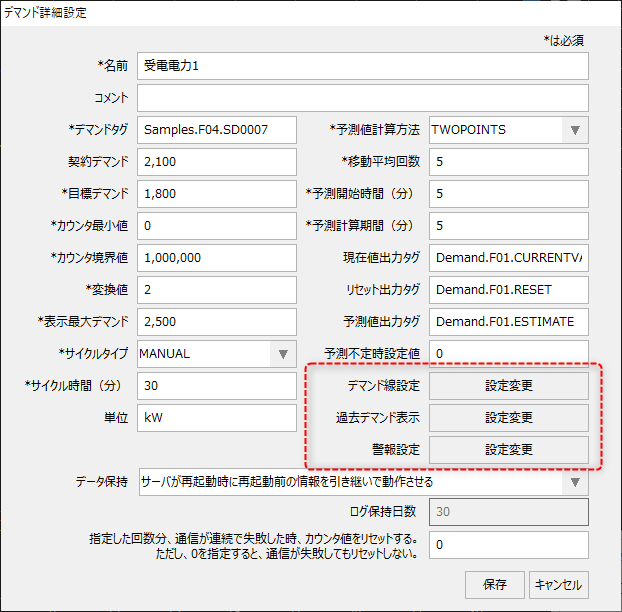Click the キャンセル button
Image resolution: width=622 pixels, height=612 pixels.
[x=558, y=584]
